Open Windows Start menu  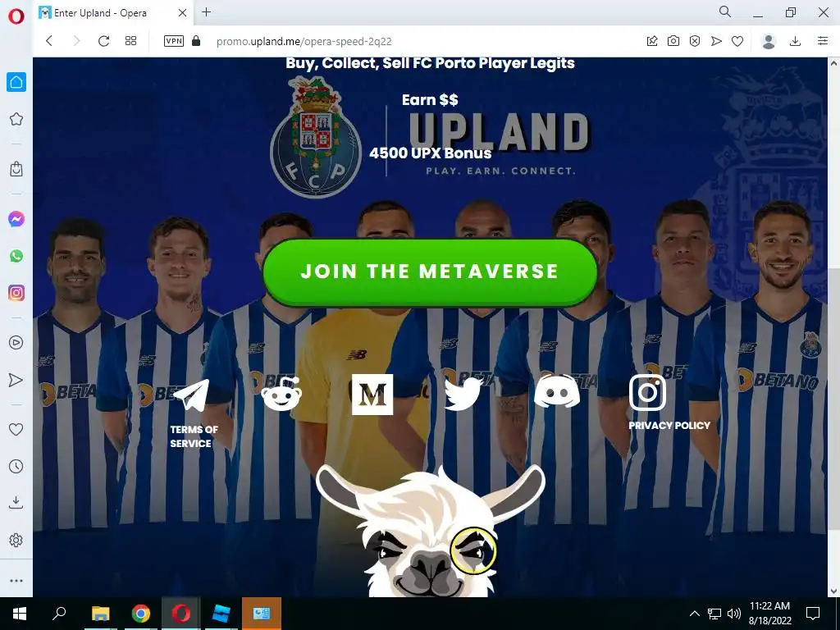(x=20, y=614)
